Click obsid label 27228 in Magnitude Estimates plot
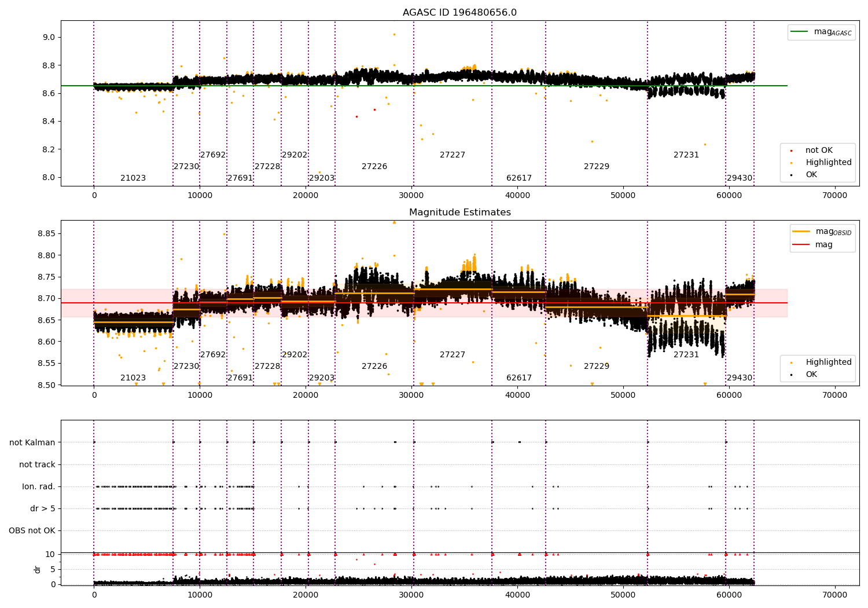The image size is (868, 608). coord(267,367)
